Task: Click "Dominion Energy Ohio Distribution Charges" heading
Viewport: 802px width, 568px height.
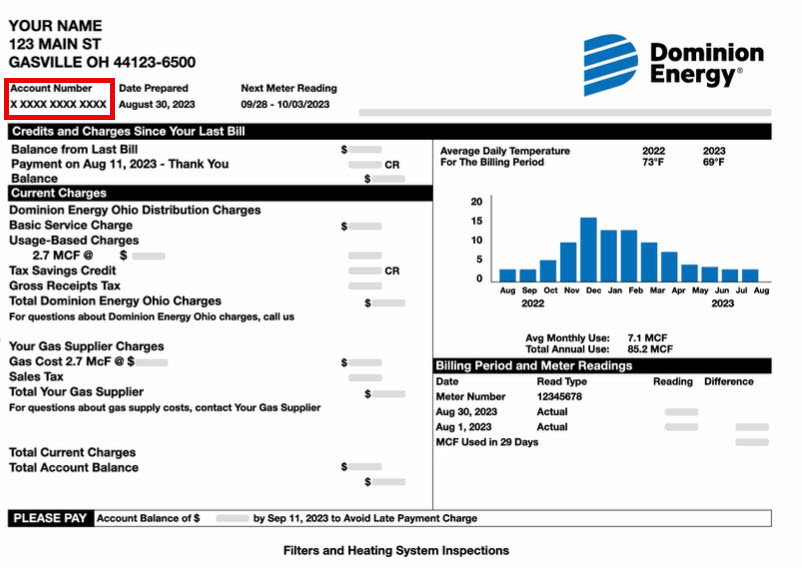Action: click(135, 210)
